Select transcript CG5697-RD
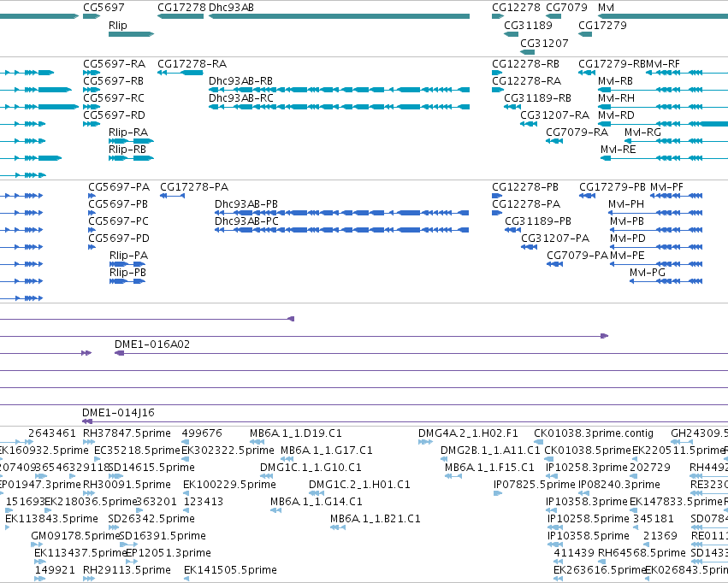 [92, 124]
